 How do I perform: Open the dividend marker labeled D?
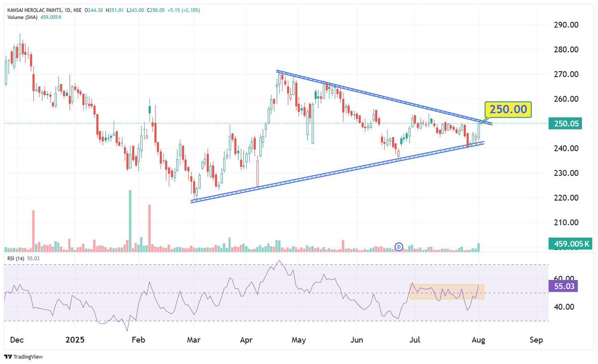[x=398, y=246]
